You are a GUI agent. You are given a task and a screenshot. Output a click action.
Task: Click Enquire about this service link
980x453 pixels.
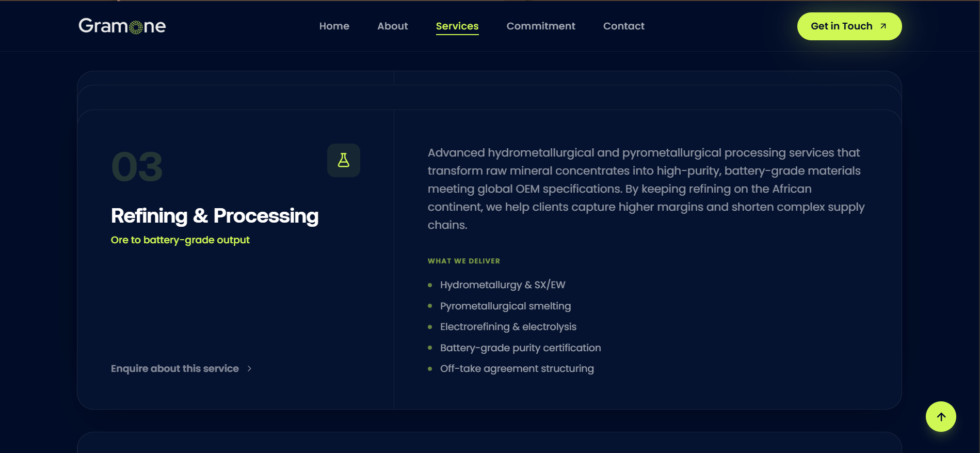coord(182,369)
